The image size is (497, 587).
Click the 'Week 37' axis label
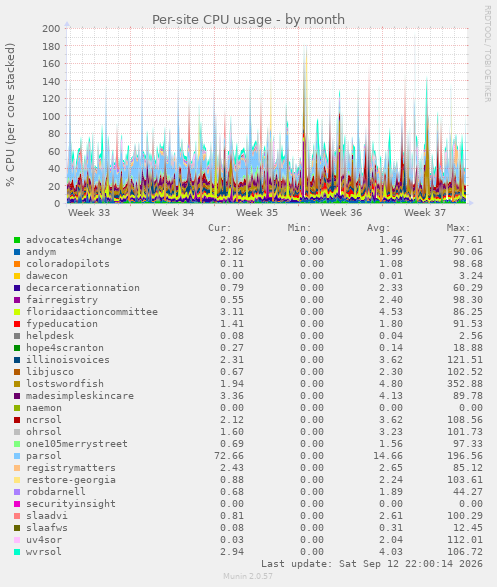(425, 213)
